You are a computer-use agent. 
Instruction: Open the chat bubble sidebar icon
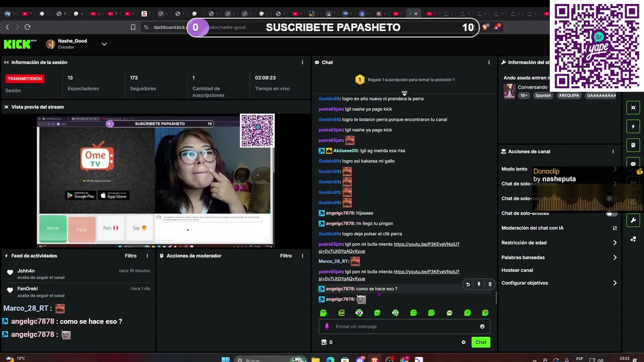pyautogui.click(x=633, y=164)
